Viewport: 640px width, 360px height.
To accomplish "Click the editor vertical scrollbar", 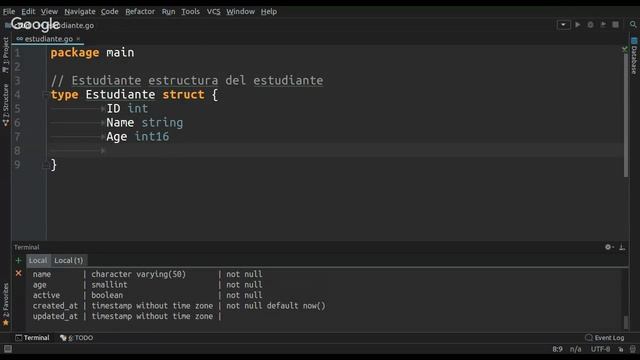I will [x=626, y=116].
